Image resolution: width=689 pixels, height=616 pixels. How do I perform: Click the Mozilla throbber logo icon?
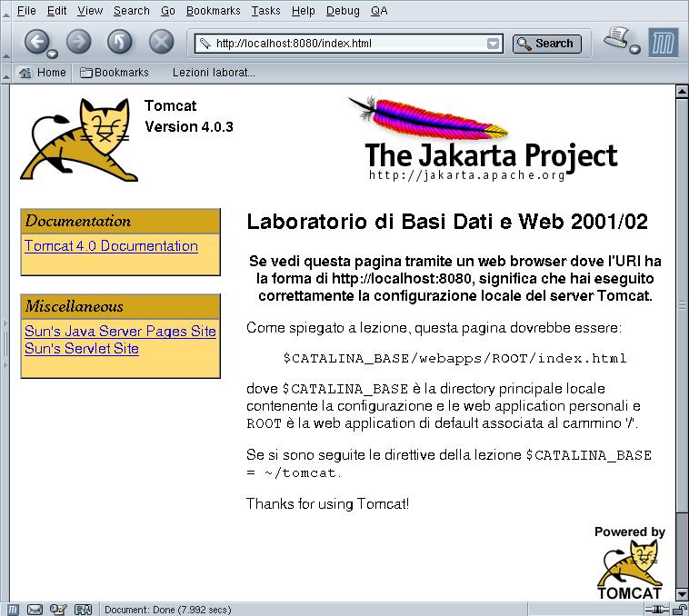click(663, 43)
